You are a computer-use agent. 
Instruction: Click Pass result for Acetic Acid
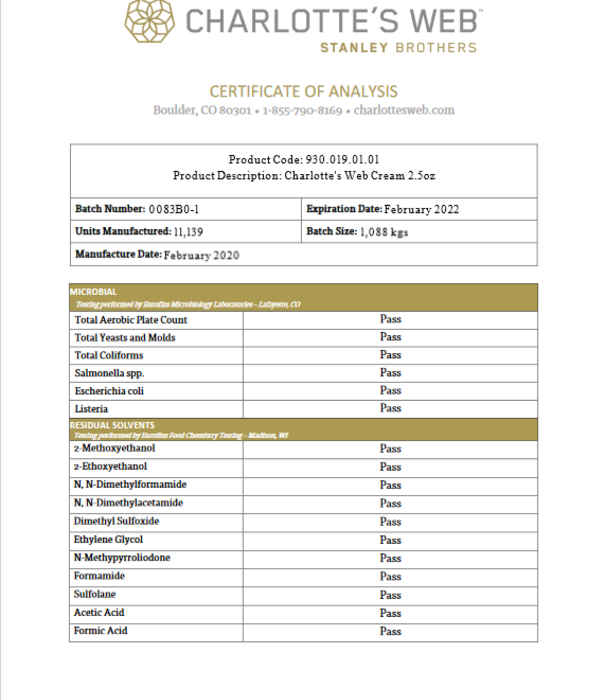(x=391, y=613)
